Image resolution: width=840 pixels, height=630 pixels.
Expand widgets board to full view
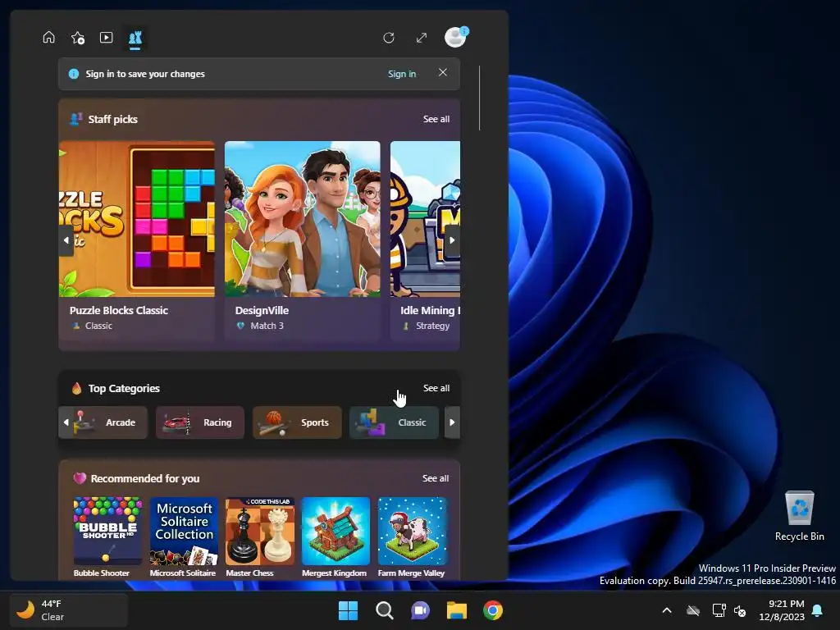(x=422, y=38)
